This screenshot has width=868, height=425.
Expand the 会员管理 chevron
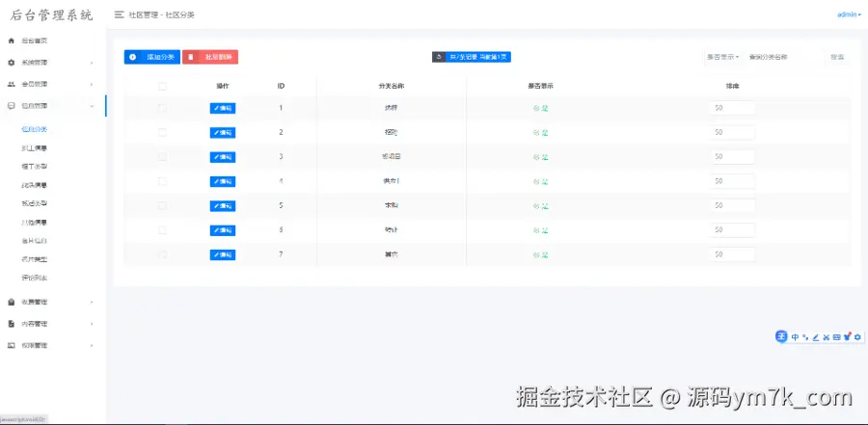click(x=92, y=85)
